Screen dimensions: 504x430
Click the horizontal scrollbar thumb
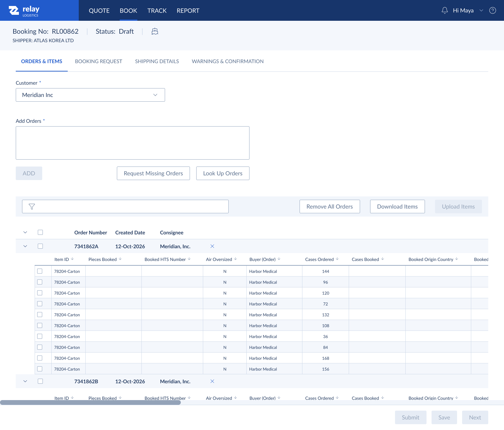pos(90,403)
